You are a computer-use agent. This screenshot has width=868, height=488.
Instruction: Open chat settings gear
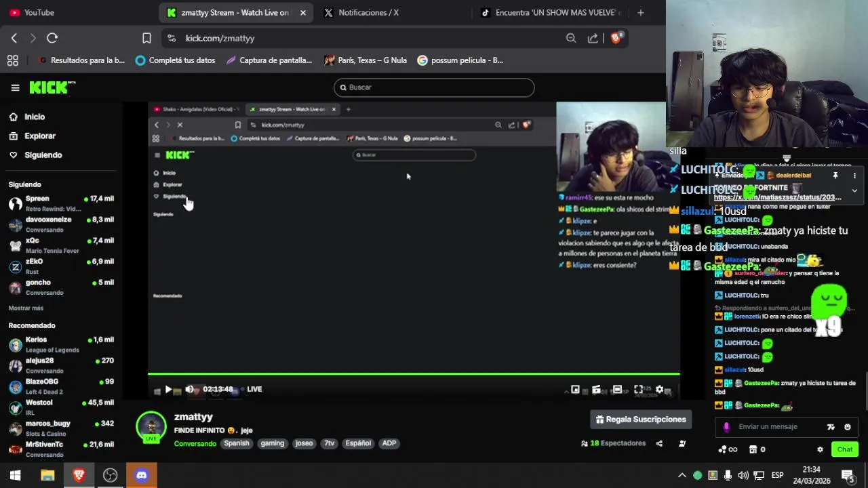click(820, 449)
